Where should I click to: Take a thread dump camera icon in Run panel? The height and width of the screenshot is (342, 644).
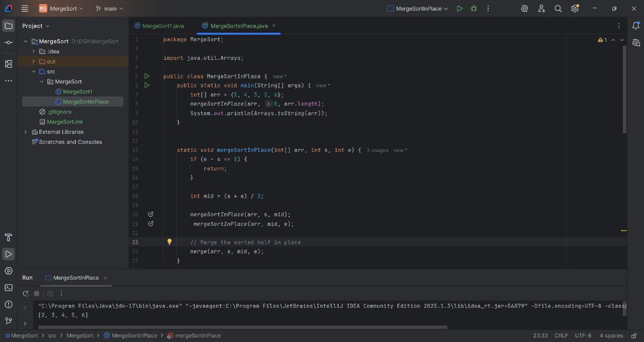[x=50, y=293]
